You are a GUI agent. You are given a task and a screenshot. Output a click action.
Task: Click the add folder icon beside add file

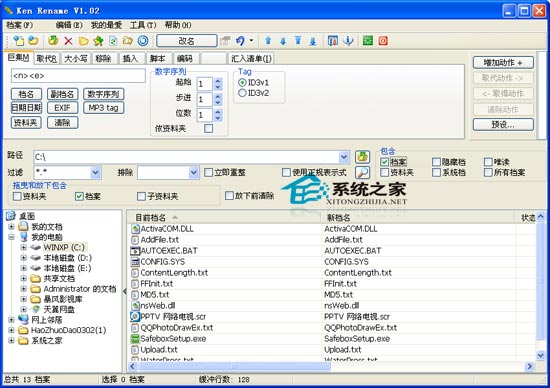pyautogui.click(x=33, y=41)
